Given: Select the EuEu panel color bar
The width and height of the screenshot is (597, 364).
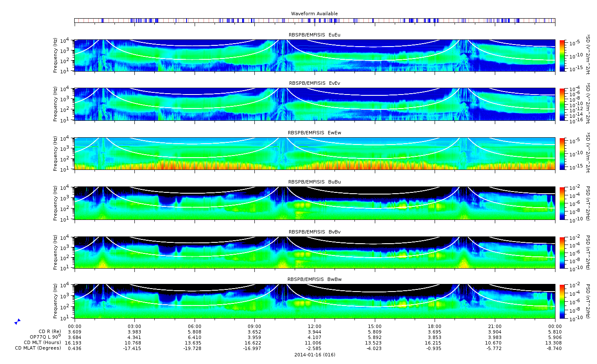Looking at the screenshot, I should click(x=562, y=56).
